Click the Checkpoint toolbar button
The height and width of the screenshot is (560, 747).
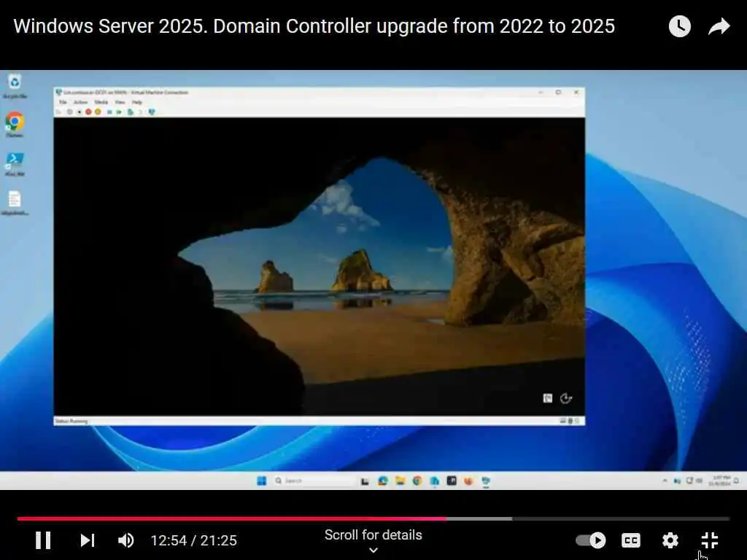130,112
